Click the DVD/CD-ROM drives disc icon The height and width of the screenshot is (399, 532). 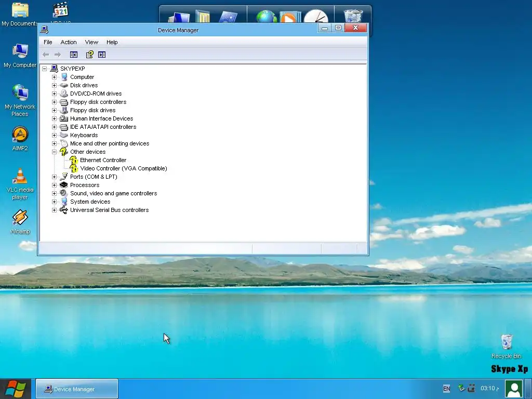(x=64, y=94)
